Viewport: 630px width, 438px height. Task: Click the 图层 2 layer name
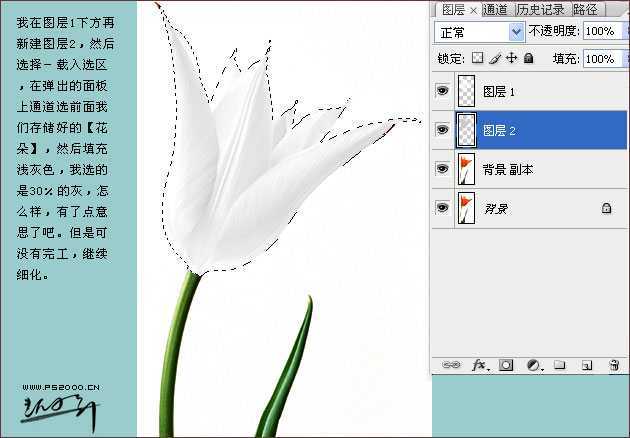[499, 130]
